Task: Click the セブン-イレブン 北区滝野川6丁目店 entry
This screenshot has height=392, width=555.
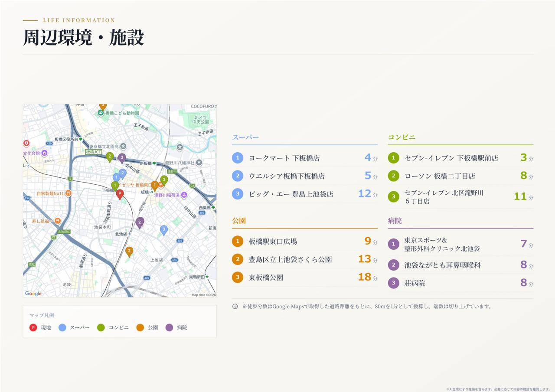Action: click(x=460, y=197)
